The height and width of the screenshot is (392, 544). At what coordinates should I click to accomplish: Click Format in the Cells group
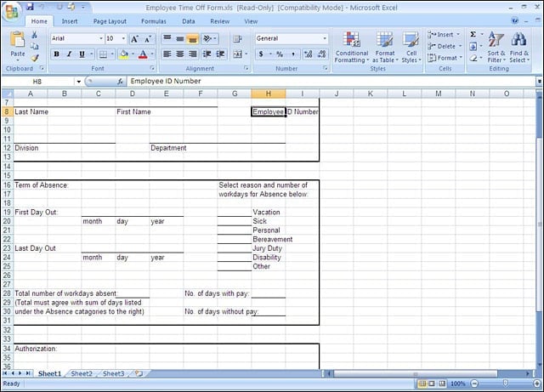click(445, 58)
